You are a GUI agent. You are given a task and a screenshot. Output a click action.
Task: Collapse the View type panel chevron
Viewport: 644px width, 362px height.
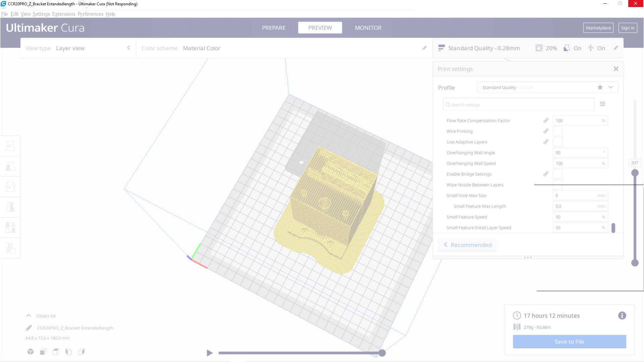point(128,48)
